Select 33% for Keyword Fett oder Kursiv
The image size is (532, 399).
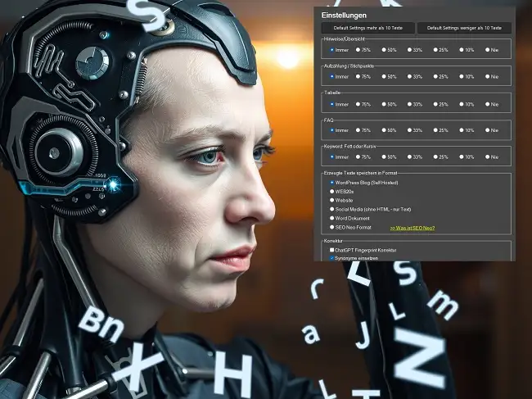[409, 156]
